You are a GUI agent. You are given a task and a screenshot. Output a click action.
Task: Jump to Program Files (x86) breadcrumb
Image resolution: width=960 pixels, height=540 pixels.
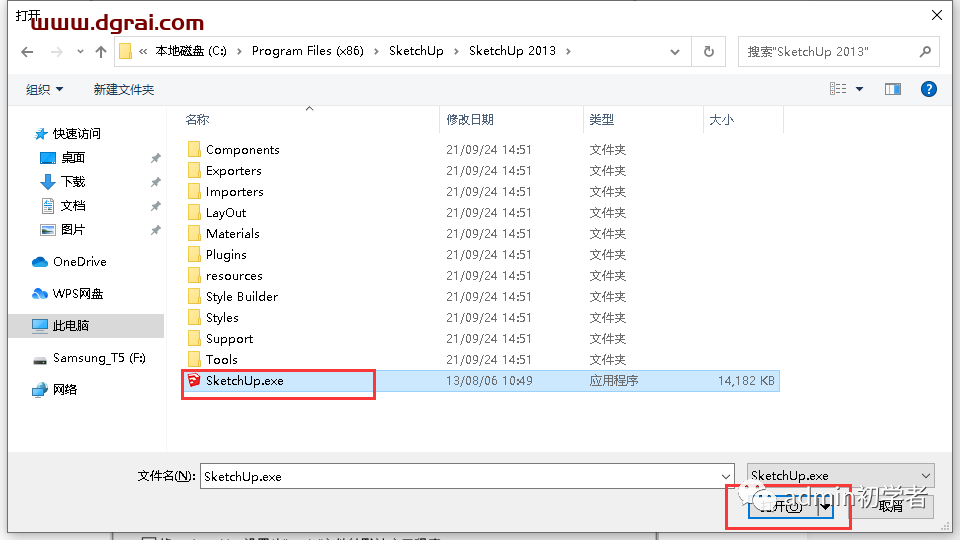307,51
